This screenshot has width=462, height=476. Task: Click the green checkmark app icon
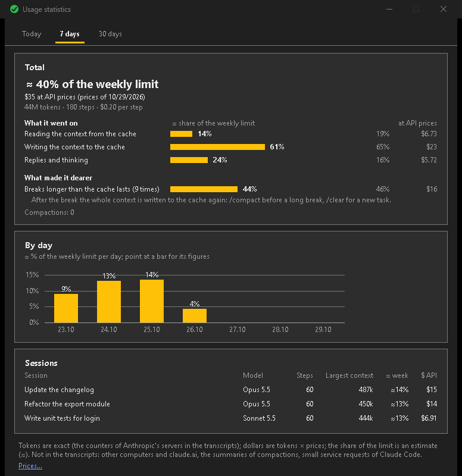pyautogui.click(x=14, y=9)
